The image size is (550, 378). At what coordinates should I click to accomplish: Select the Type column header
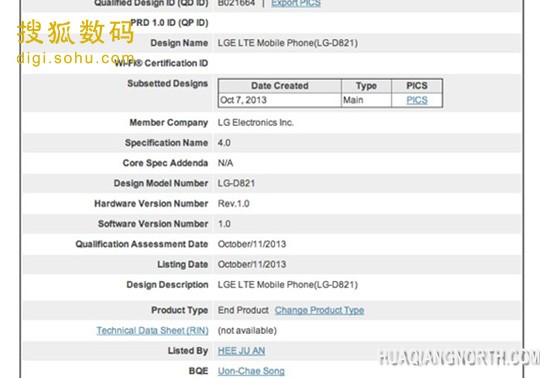366,86
